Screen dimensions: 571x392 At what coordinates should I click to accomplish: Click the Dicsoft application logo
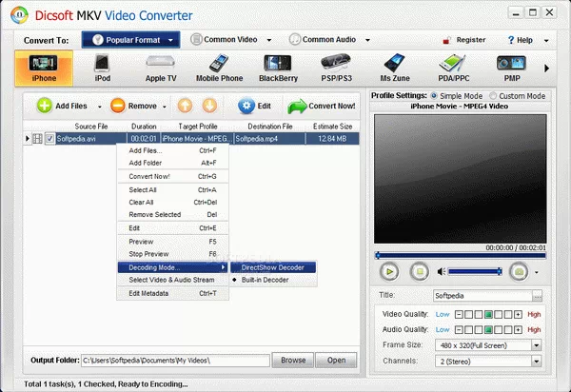click(19, 15)
